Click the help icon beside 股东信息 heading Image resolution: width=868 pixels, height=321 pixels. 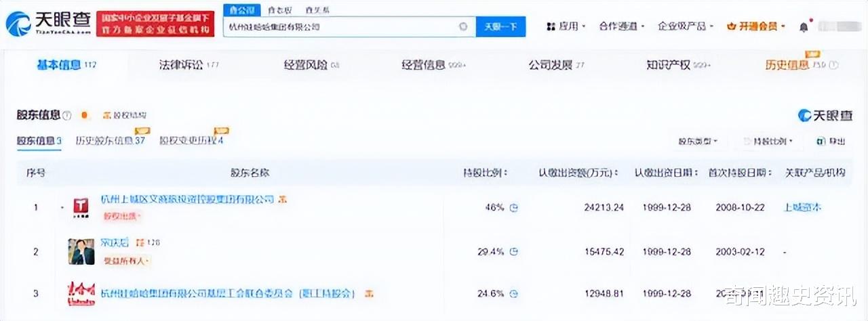click(x=67, y=116)
